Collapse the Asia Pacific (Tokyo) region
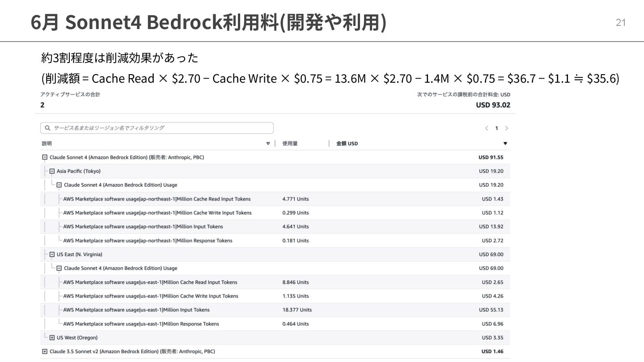Image resolution: width=644 pixels, height=362 pixels. (52, 171)
